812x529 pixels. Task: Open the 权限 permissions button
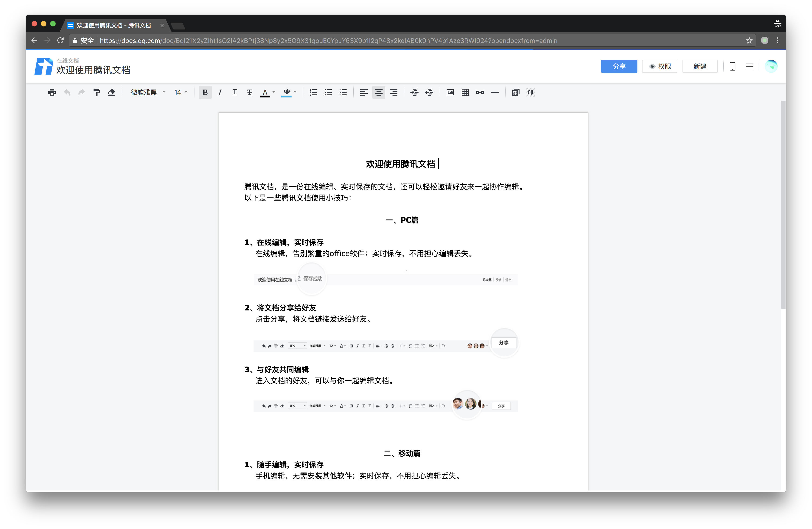[659, 67]
